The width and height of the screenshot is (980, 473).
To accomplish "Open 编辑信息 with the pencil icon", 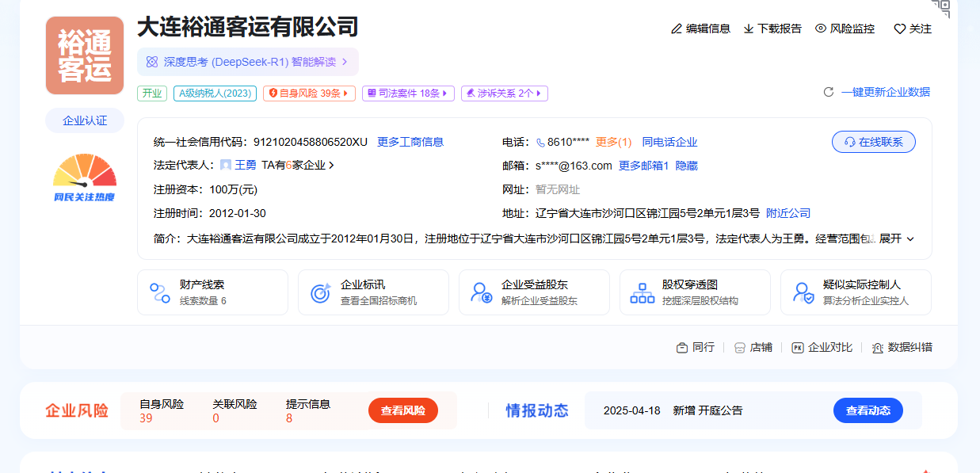I will (x=700, y=29).
